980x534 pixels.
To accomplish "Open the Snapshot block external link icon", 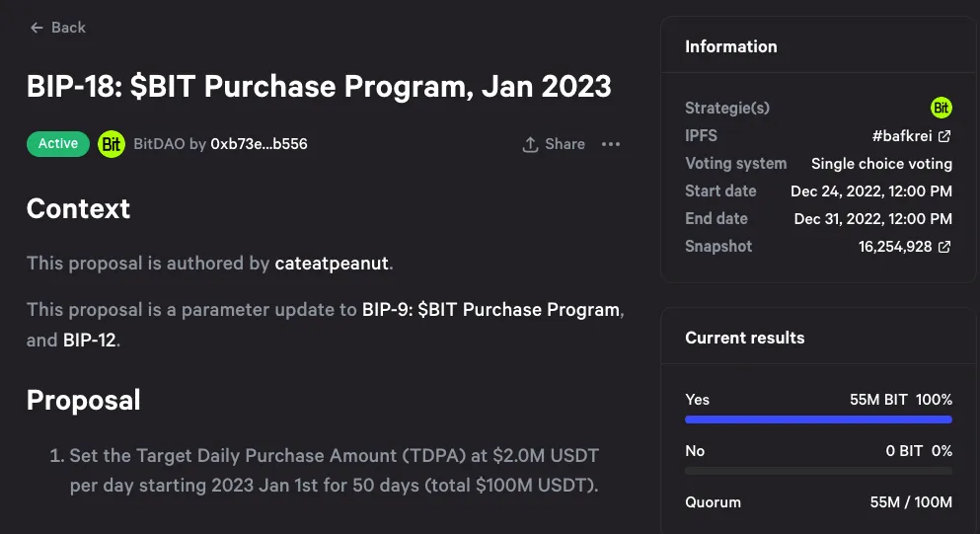I will point(944,247).
